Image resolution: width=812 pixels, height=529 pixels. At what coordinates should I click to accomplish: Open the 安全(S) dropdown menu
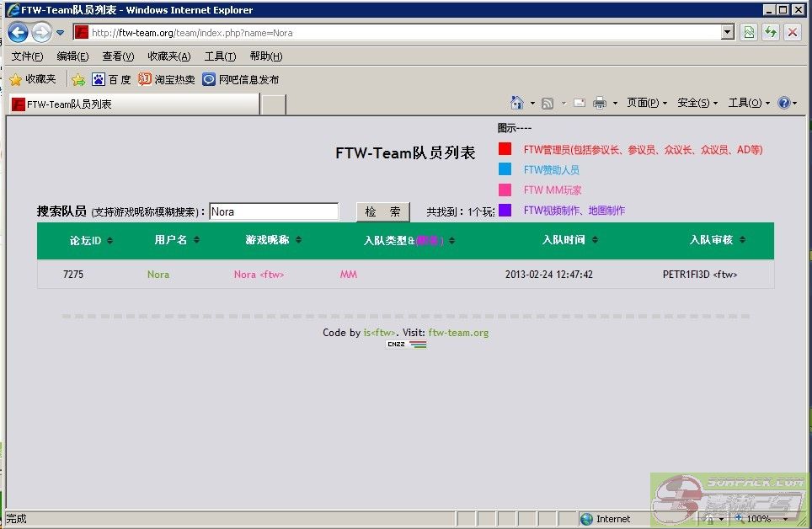[697, 103]
